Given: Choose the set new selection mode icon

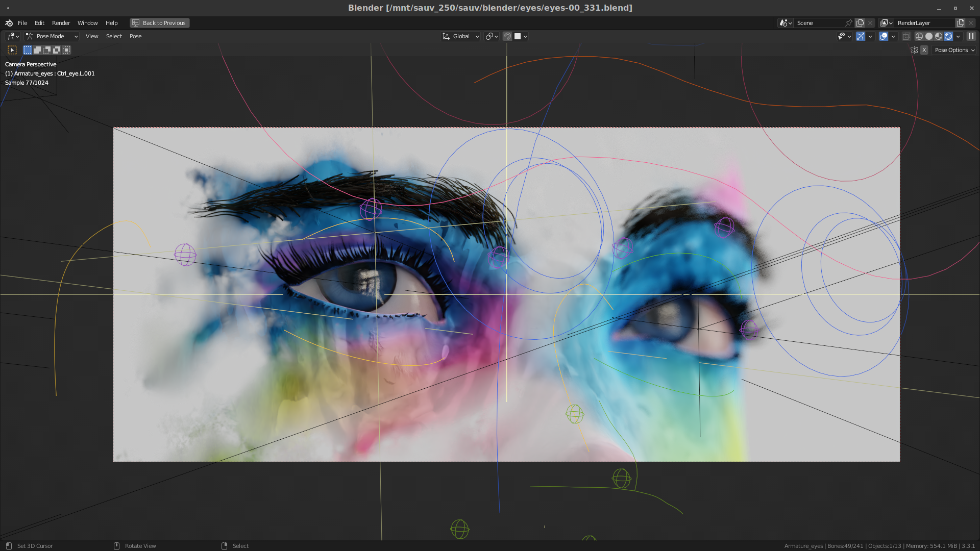Looking at the screenshot, I should point(28,50).
